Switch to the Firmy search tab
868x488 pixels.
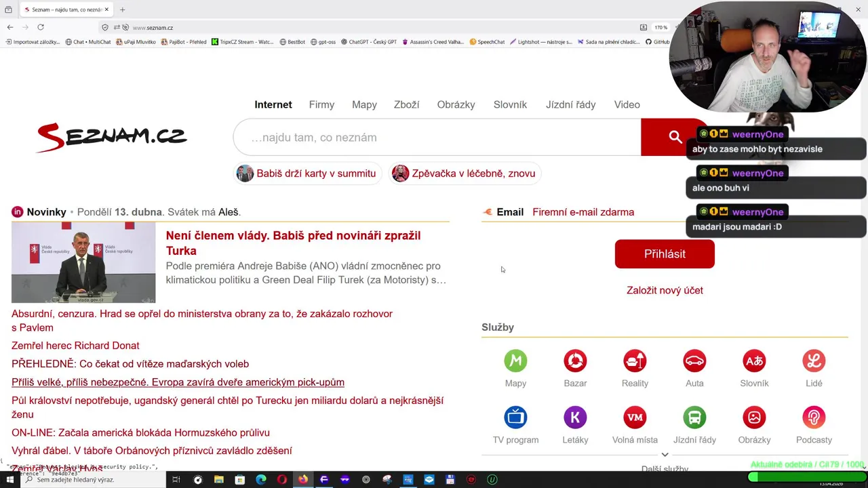[x=321, y=104]
